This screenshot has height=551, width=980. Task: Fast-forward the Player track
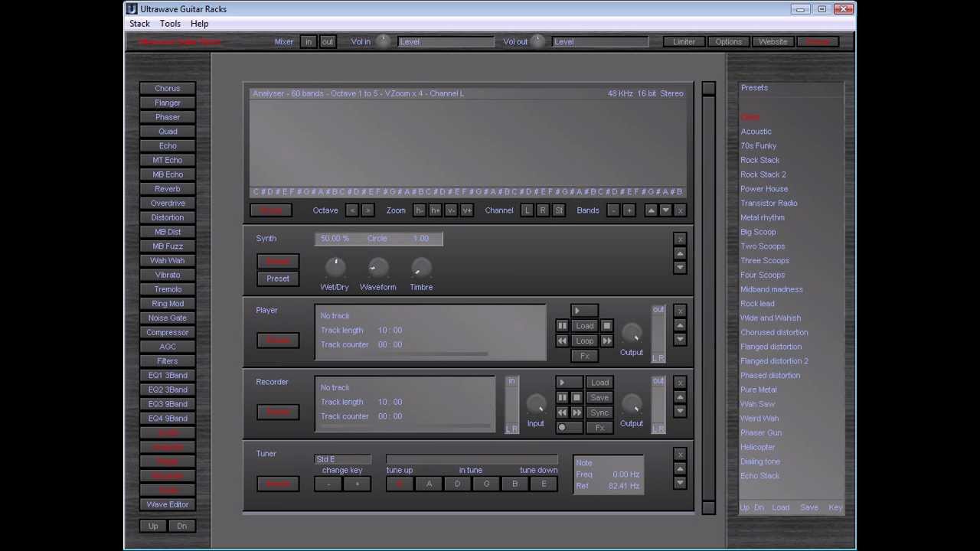(x=606, y=341)
